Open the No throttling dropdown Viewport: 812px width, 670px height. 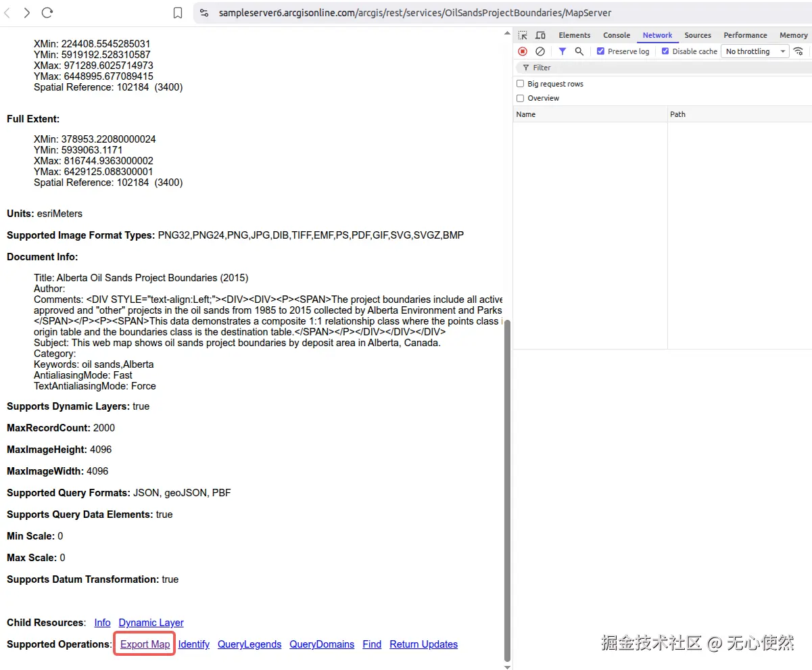click(755, 51)
